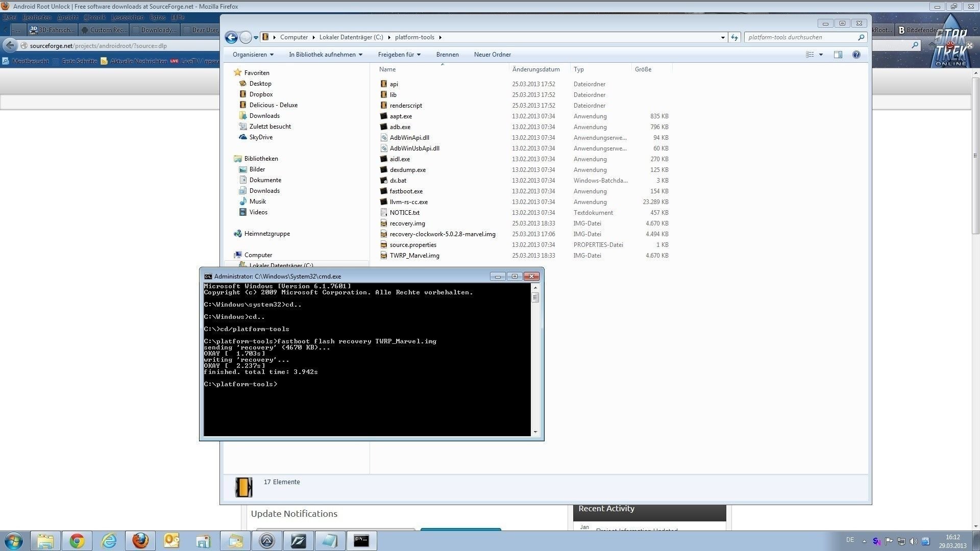
Task: Open Dropbox in navigation pane
Action: click(x=261, y=94)
